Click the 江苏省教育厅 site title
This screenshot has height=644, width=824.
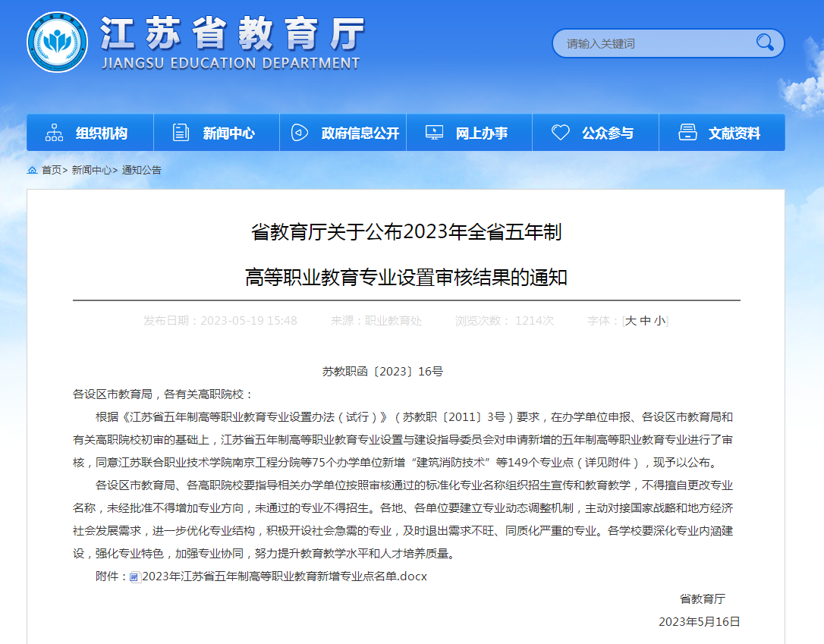click(x=233, y=33)
